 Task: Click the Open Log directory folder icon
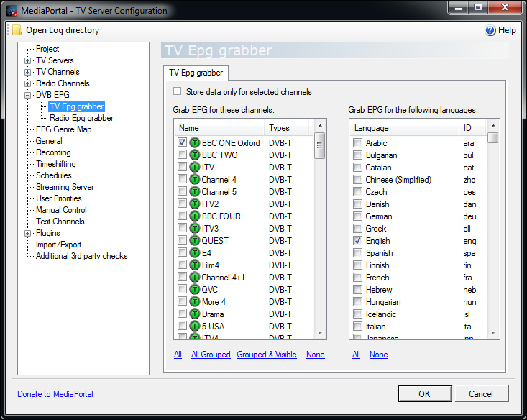click(x=17, y=30)
